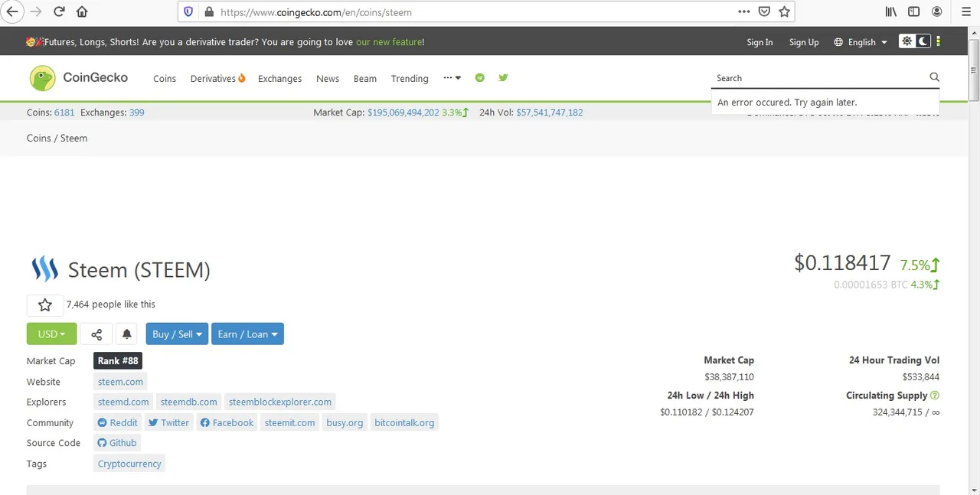Screen dimensions: 980x495
Task: Open the Derivatives menu
Action: click(x=217, y=79)
